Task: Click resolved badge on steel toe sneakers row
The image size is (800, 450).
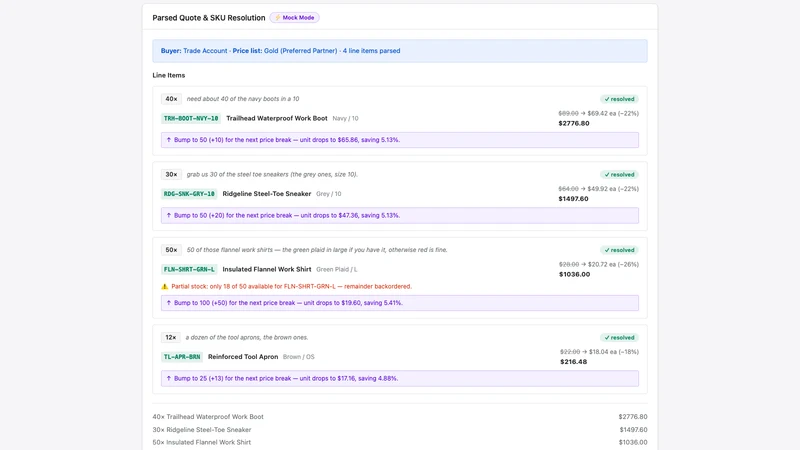Action: (619, 174)
